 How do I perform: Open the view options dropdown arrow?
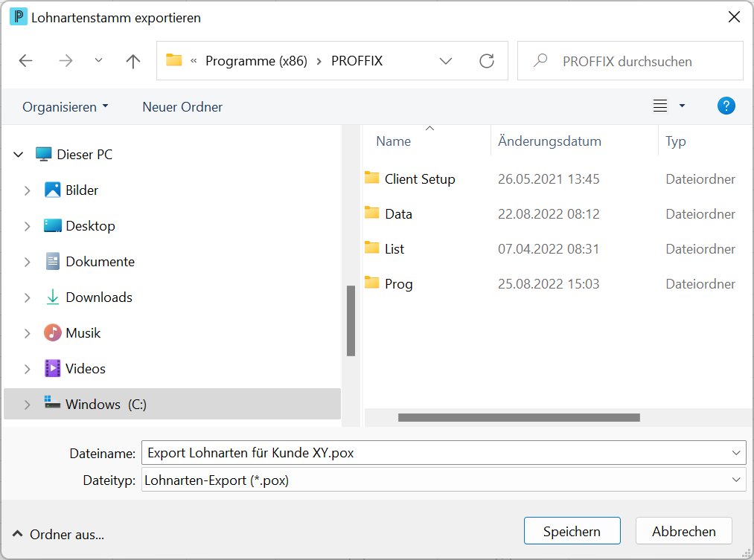tap(682, 106)
